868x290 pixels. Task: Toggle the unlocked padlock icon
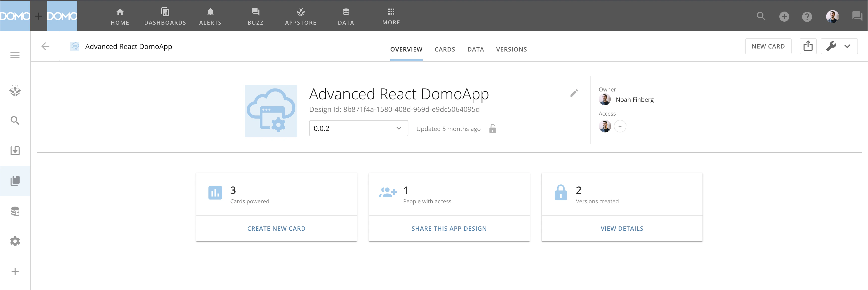pos(492,128)
